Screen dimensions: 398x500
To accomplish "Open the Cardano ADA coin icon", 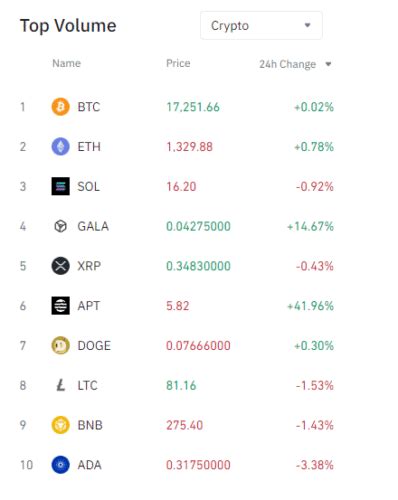I will click(60, 465).
